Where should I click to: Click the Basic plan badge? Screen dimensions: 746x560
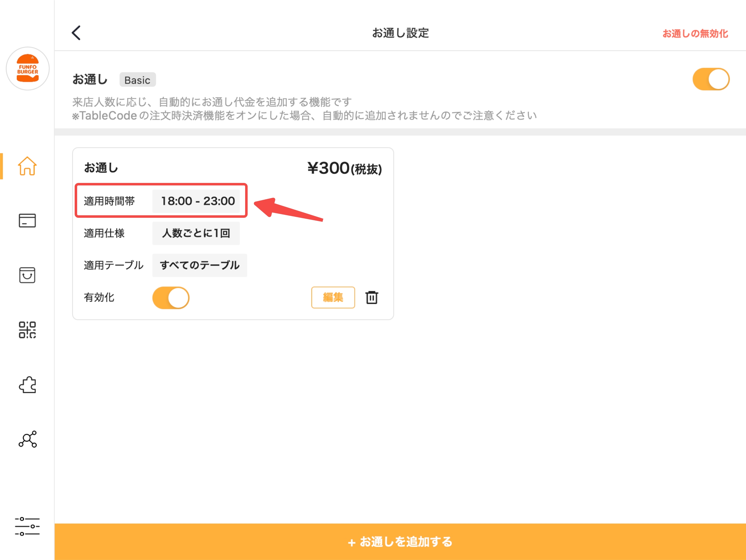137,80
